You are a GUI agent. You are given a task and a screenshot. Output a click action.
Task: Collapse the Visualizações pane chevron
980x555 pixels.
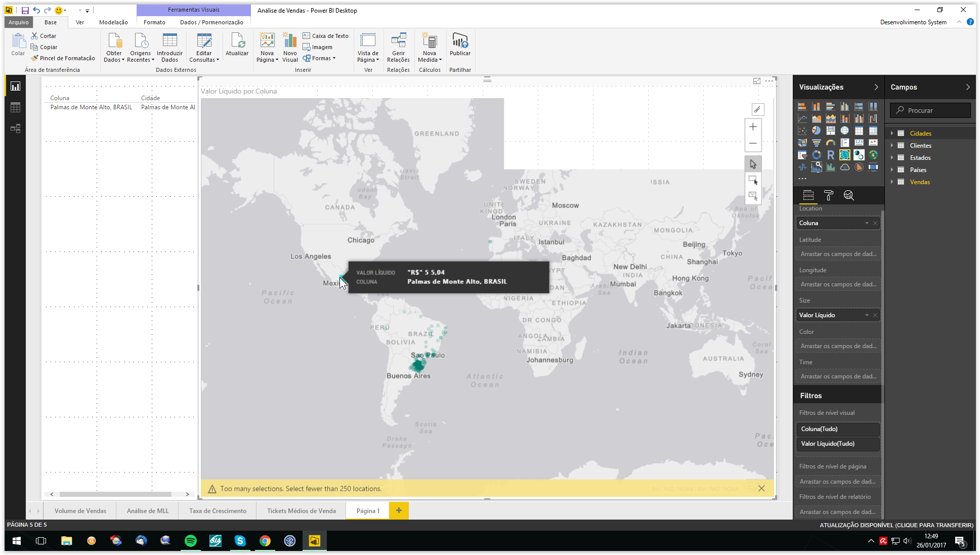(876, 87)
